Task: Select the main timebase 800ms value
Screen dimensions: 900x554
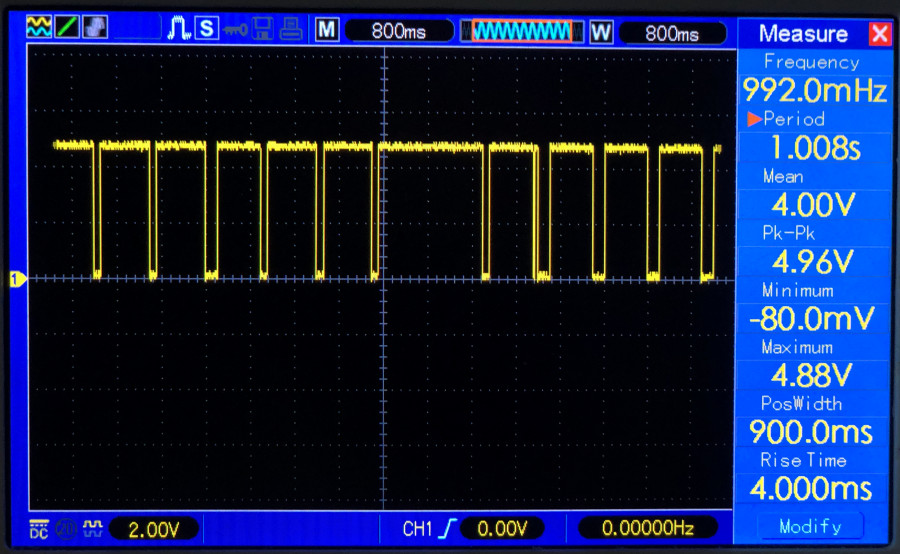Action: click(x=399, y=31)
